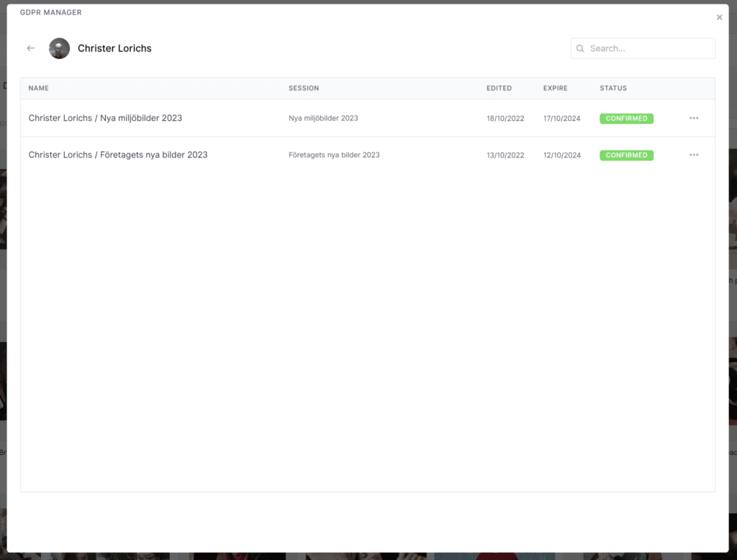Sort by the Session column header

304,88
